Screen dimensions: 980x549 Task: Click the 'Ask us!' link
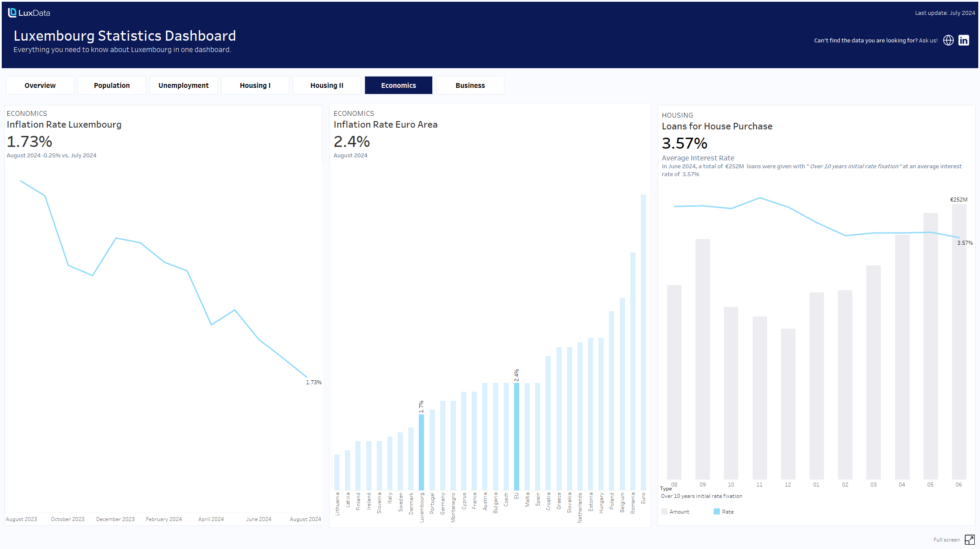click(928, 40)
